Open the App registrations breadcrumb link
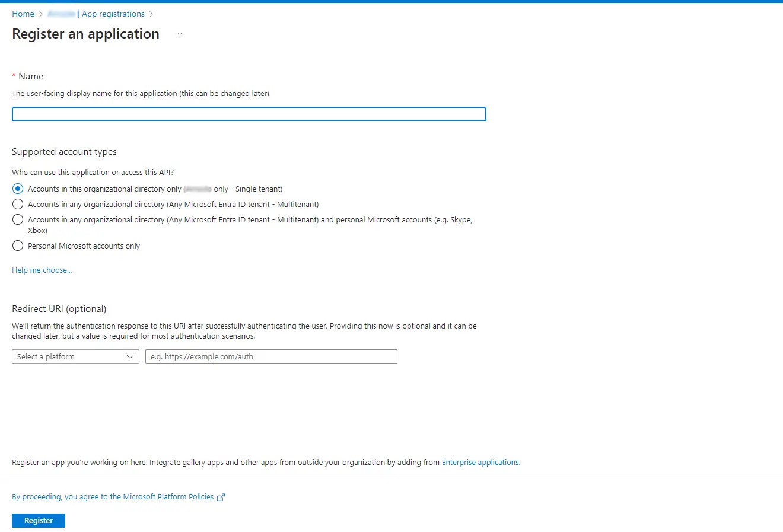This screenshot has width=783, height=532. [113, 14]
